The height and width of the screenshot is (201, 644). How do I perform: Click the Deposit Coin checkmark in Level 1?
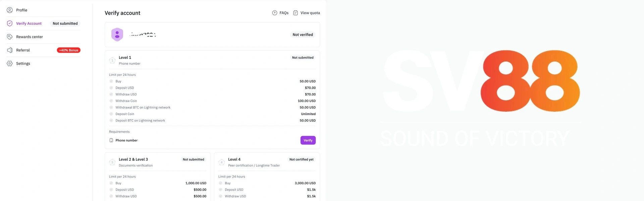pos(111,114)
